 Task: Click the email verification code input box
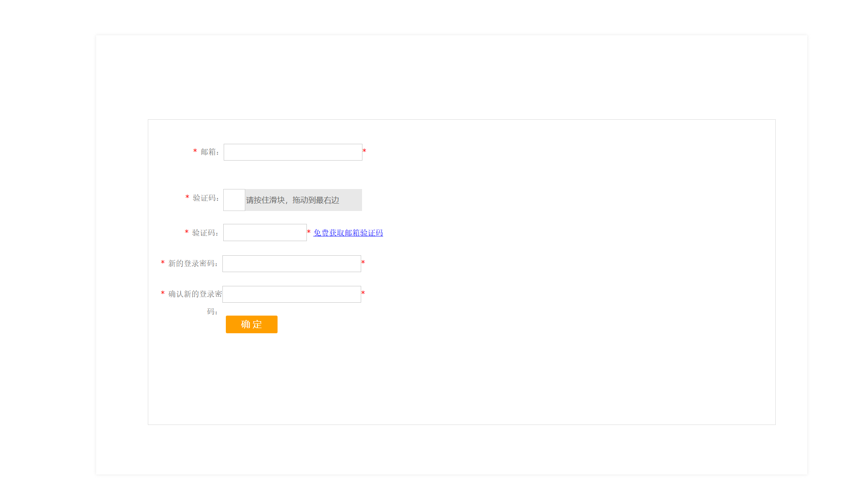pyautogui.click(x=265, y=232)
